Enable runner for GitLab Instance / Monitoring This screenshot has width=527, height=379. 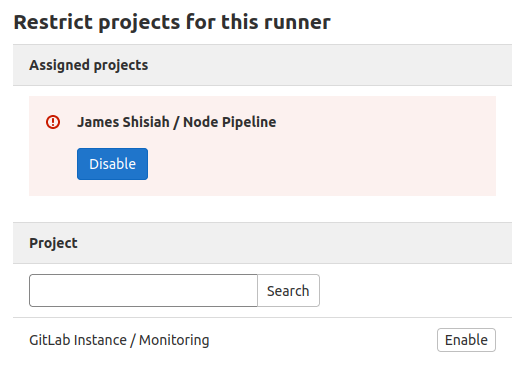[x=466, y=340]
